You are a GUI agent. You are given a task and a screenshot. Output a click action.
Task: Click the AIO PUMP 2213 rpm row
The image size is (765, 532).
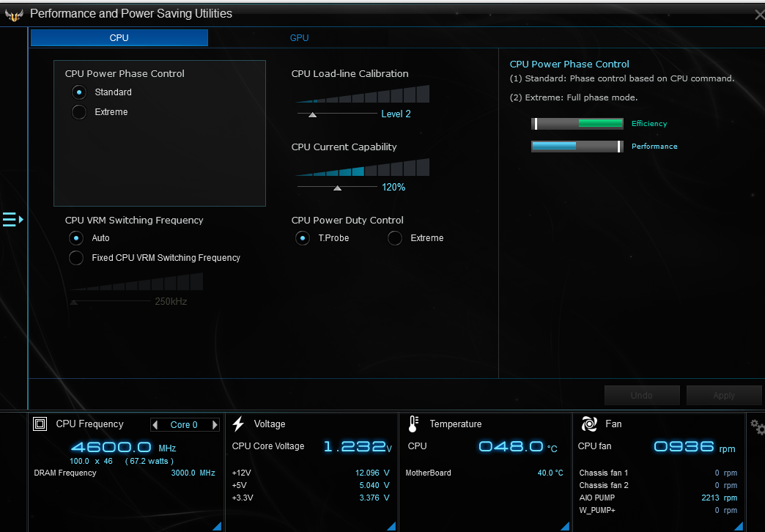tap(658, 498)
